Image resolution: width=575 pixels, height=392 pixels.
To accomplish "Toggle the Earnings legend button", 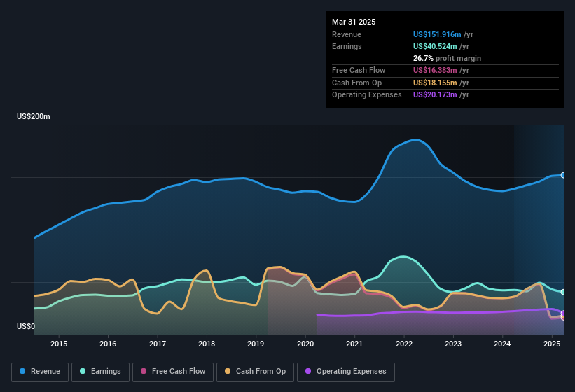I will [x=100, y=372].
